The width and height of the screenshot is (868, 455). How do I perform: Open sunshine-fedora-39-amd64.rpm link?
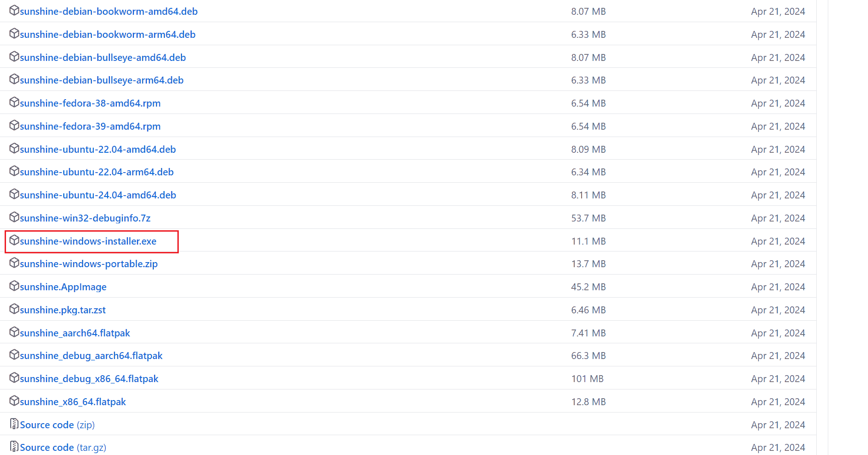90,126
